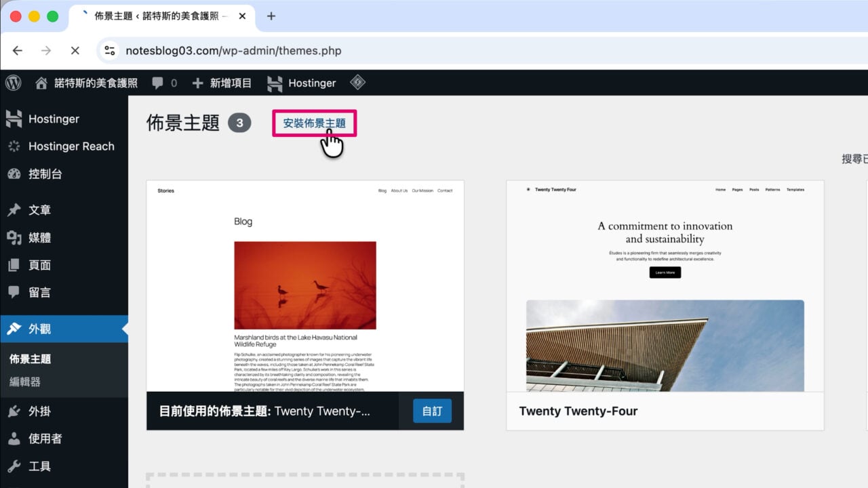The width and height of the screenshot is (868, 488).
Task: Open 編輯器 submenu item
Action: 25,382
